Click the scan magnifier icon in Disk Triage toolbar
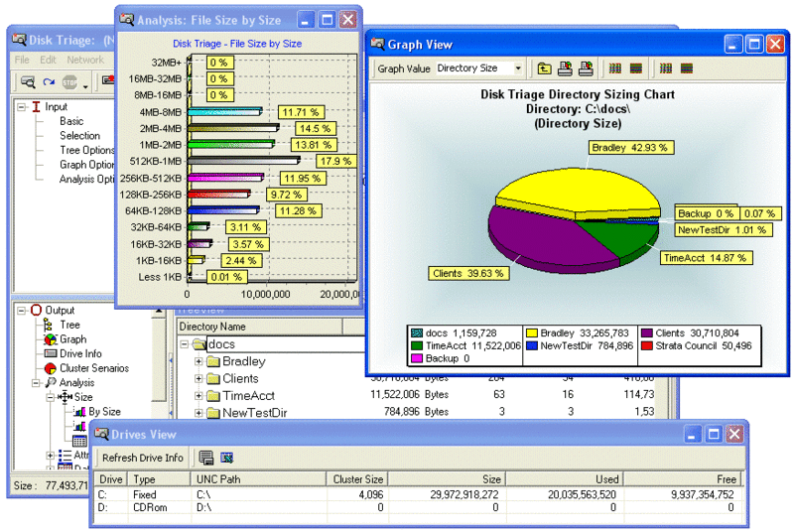794x532 pixels. click(x=28, y=82)
